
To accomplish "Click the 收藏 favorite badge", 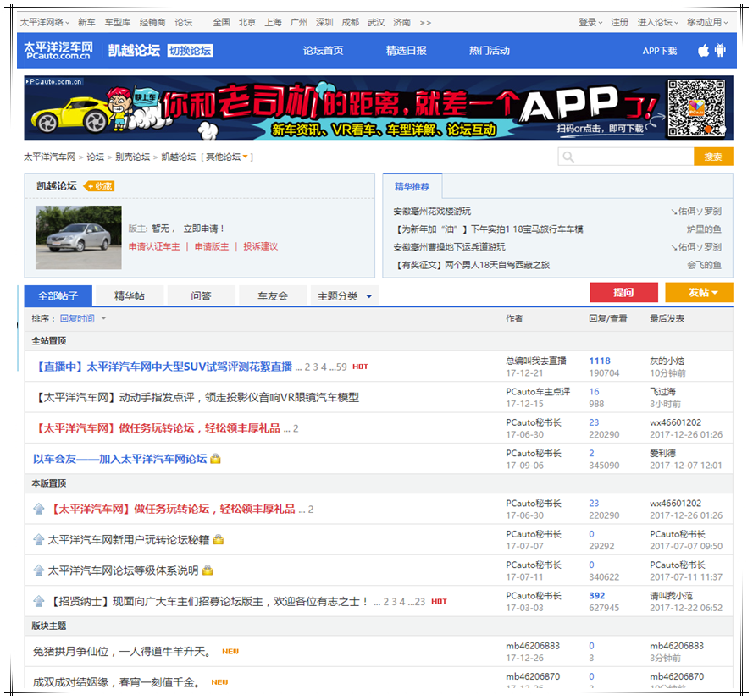I will pyautogui.click(x=99, y=186).
